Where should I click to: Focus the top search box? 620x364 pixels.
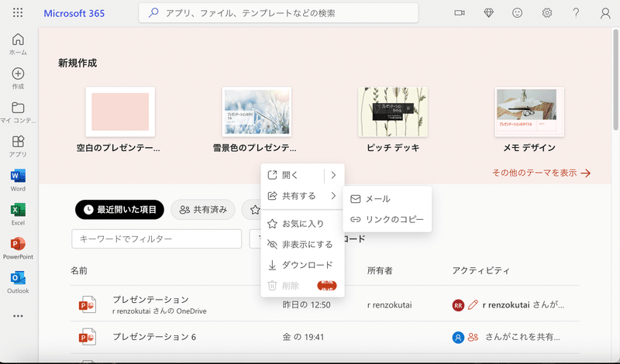(278, 13)
